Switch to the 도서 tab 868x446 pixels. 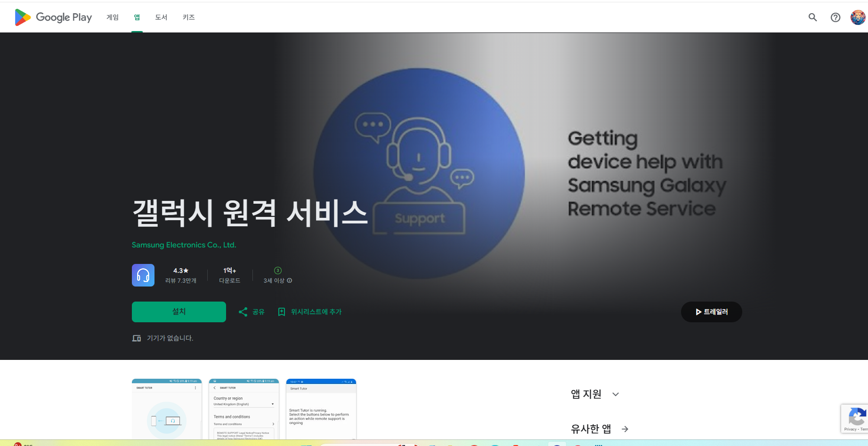pyautogui.click(x=161, y=17)
